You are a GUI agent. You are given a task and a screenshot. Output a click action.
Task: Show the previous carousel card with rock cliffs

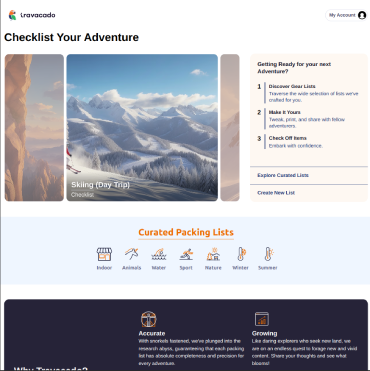[34, 128]
